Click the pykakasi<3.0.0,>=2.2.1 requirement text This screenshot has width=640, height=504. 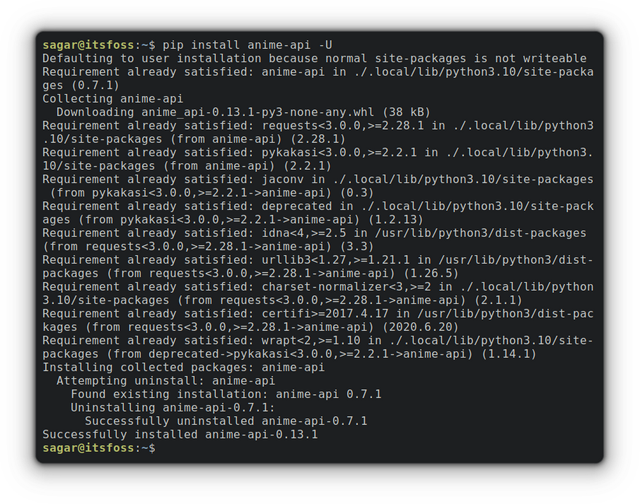[339, 153]
